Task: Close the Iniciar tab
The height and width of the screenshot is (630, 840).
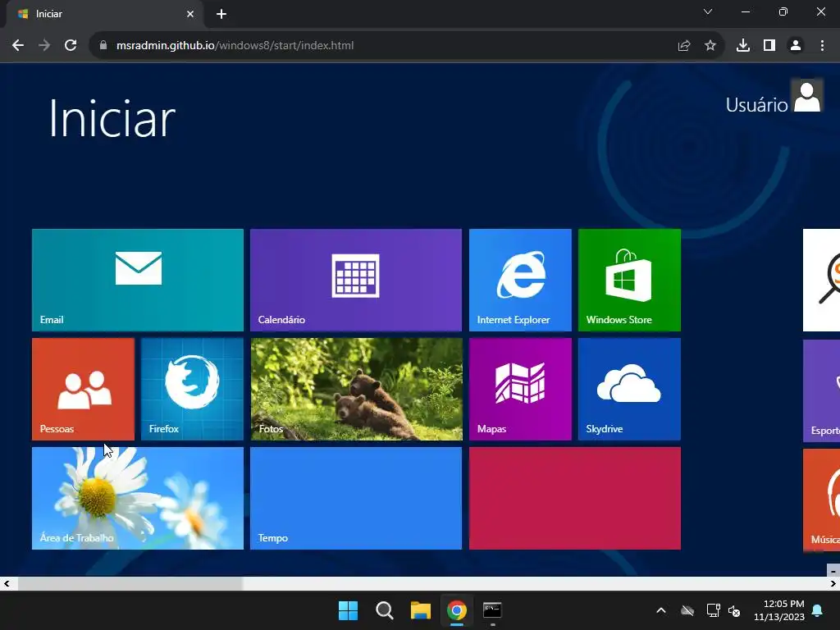Action: click(x=190, y=14)
